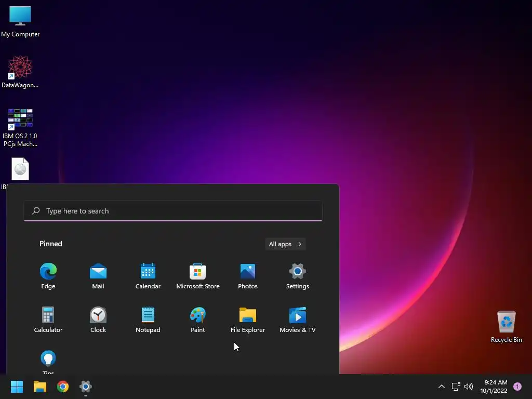Launch the Paint app
The height and width of the screenshot is (399, 532).
click(x=198, y=320)
